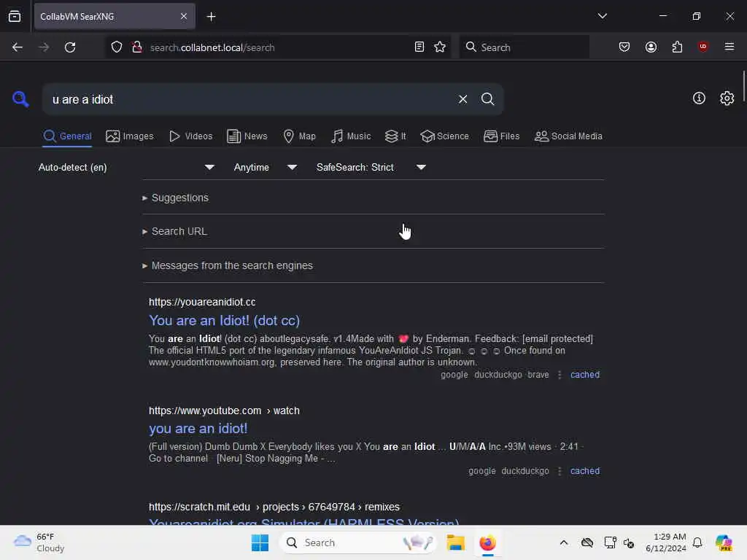
Task: Open You are an Idiot! (dot cc) result
Action: 225,321
